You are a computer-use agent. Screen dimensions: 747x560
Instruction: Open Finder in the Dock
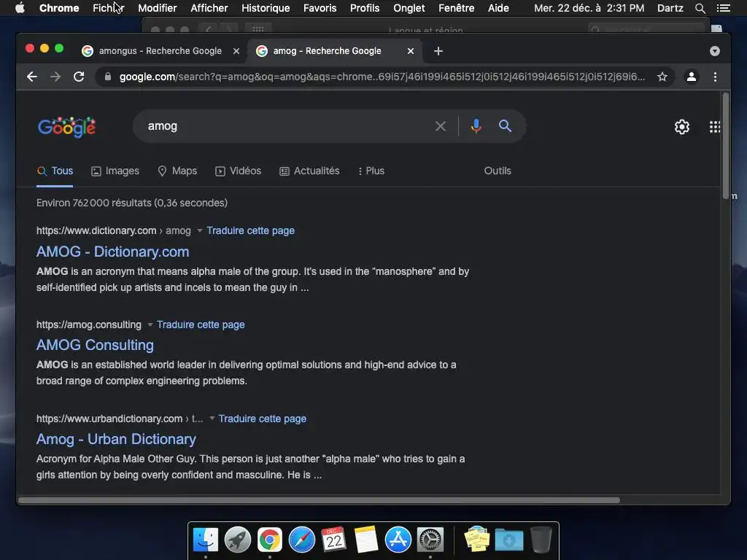coord(206,540)
